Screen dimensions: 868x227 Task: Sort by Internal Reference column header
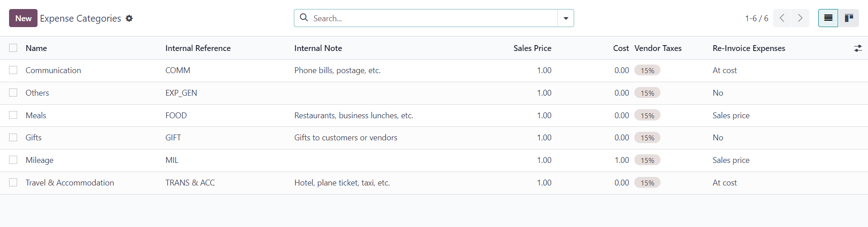(198, 48)
